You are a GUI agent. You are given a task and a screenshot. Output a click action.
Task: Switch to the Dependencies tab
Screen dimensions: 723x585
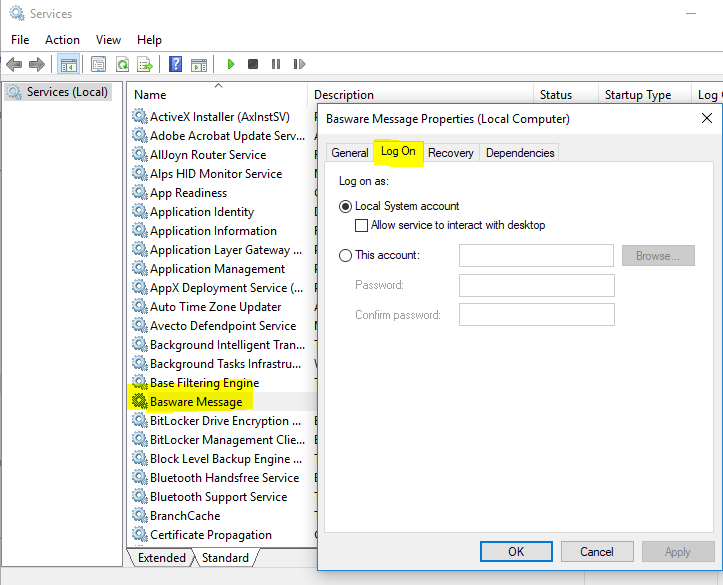(520, 153)
